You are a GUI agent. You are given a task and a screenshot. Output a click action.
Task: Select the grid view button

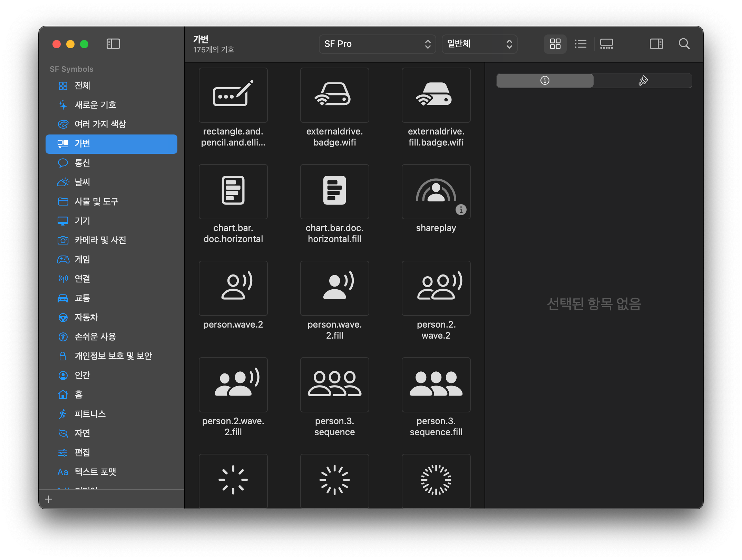tap(555, 44)
